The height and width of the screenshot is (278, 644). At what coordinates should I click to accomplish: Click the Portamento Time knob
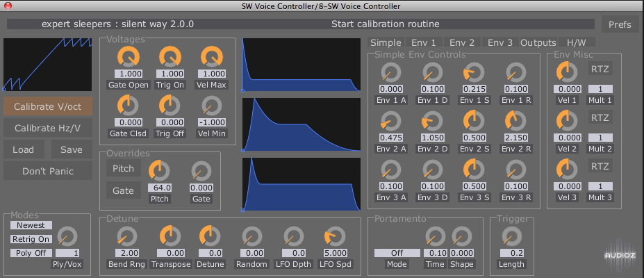(436, 236)
